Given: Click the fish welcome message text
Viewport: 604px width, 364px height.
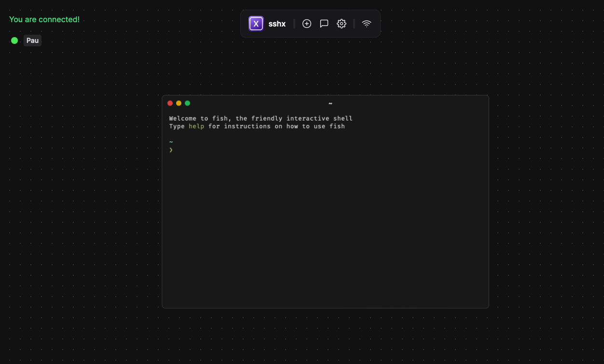Looking at the screenshot, I should click(x=261, y=118).
